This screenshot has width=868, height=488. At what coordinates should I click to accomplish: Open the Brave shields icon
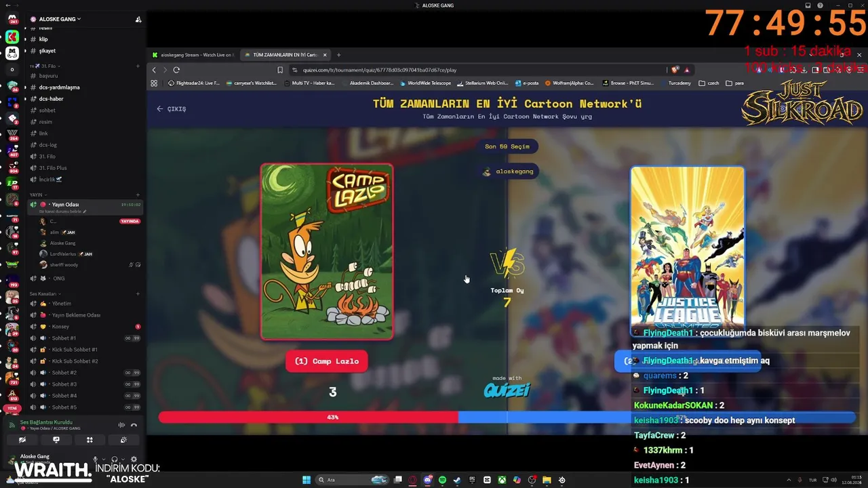click(x=675, y=70)
